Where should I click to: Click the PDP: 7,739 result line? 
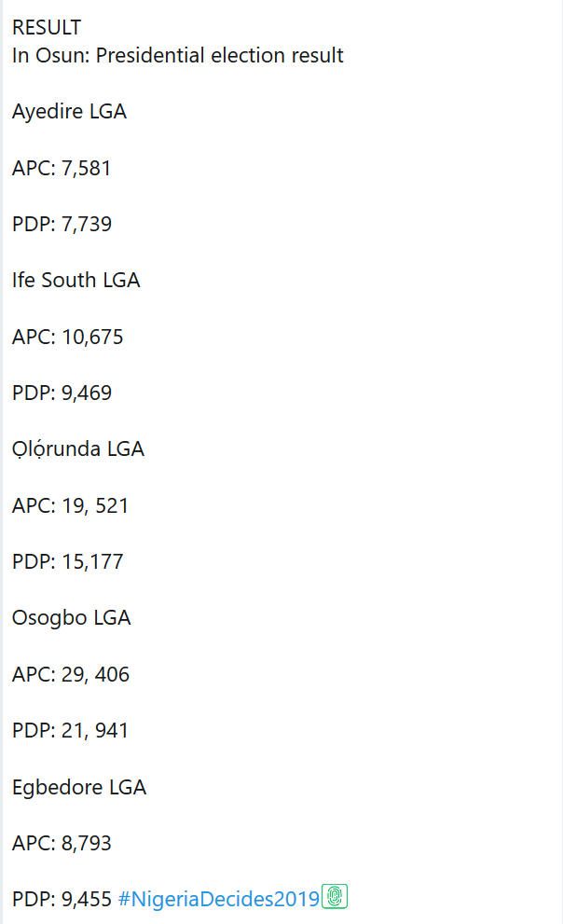click(62, 225)
